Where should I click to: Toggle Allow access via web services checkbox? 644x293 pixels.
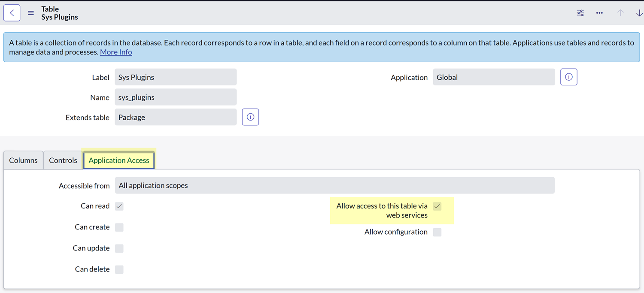coord(437,206)
